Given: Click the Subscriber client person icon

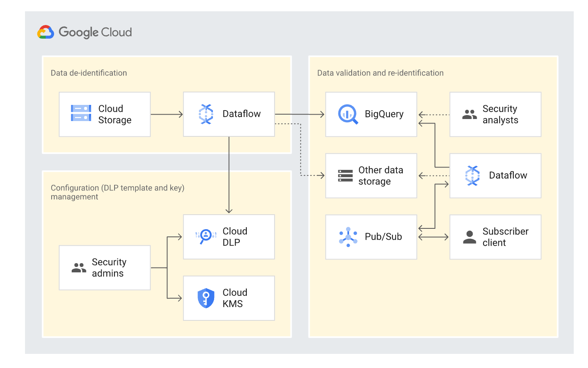Looking at the screenshot, I should tap(469, 237).
